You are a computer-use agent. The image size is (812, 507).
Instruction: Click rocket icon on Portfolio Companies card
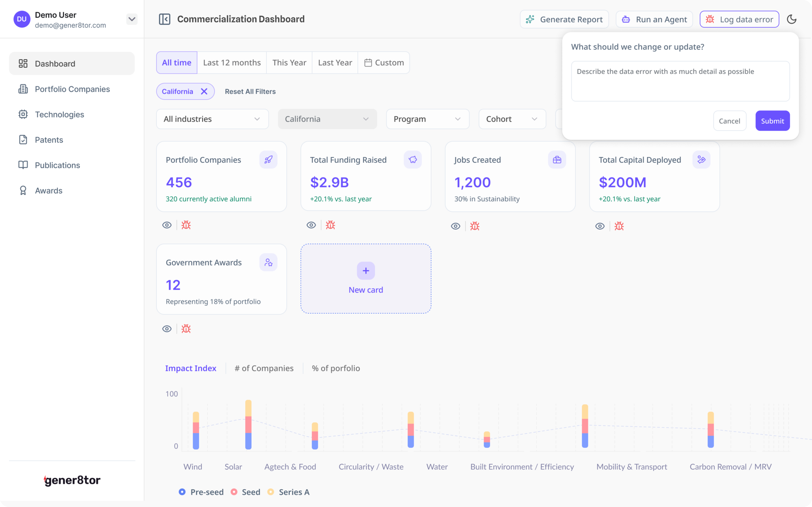click(268, 160)
